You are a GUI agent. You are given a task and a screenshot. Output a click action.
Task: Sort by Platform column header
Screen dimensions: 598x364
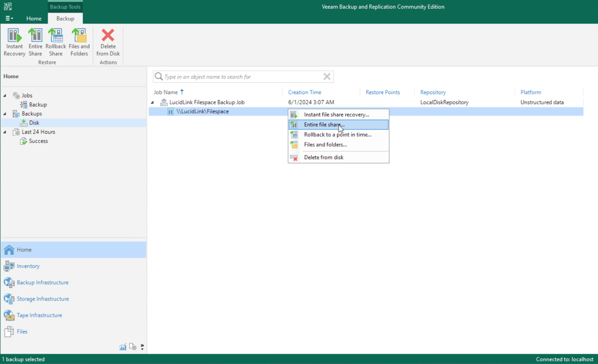click(531, 92)
